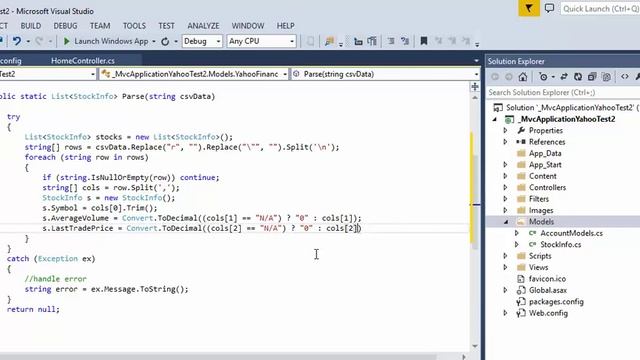Image resolution: width=640 pixels, height=360 pixels.
Task: Click the display parameter info icon
Action: pyautogui.click(x=358, y=41)
